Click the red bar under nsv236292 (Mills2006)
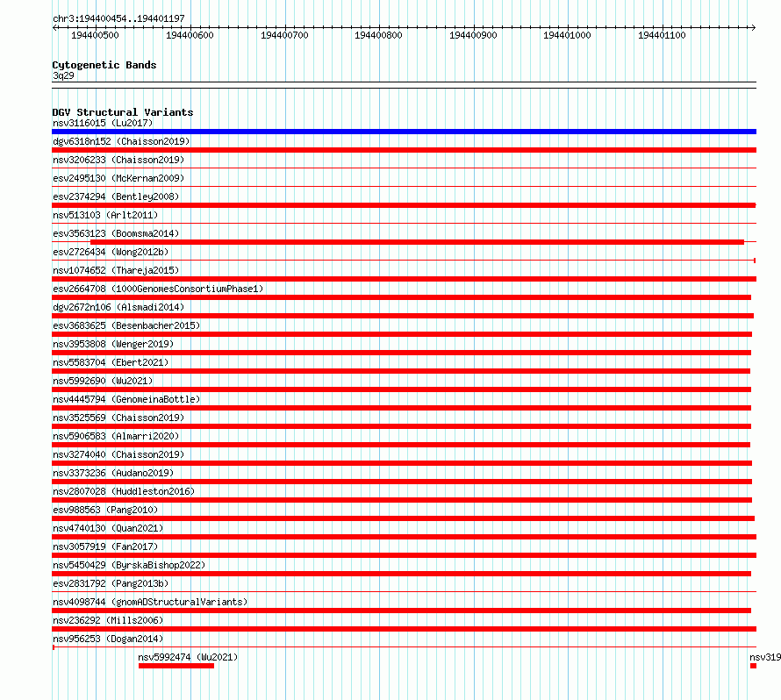Screen dimensions: 781x700 coord(404,629)
